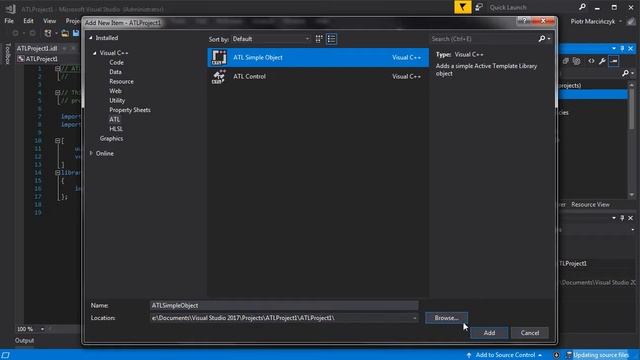
Task: Click the Open File toolbar icon
Action: 65,33
